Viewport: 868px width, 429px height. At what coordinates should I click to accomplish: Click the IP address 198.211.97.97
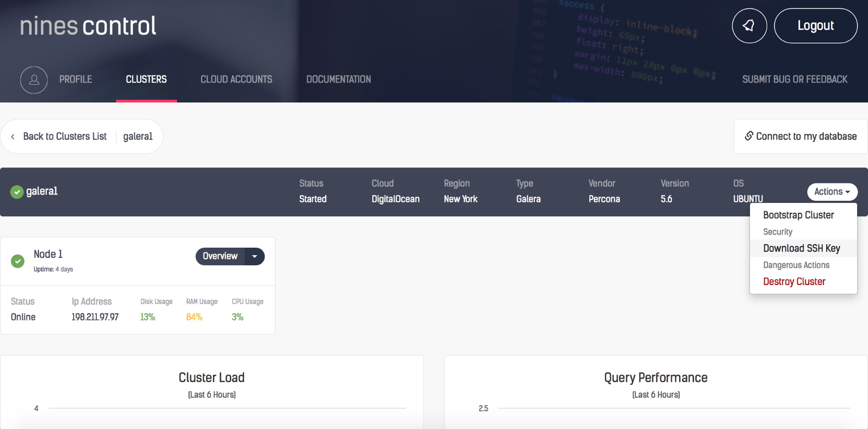pyautogui.click(x=95, y=317)
